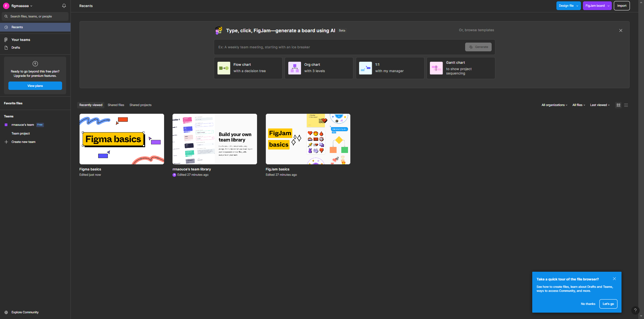The height and width of the screenshot is (319, 644).
Task: Click the file icon beside Drafts
Action: (x=6, y=48)
